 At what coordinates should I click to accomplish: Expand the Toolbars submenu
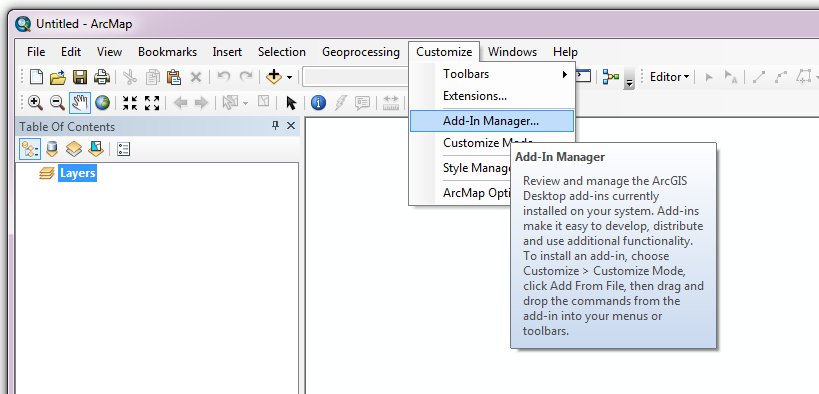pos(492,74)
